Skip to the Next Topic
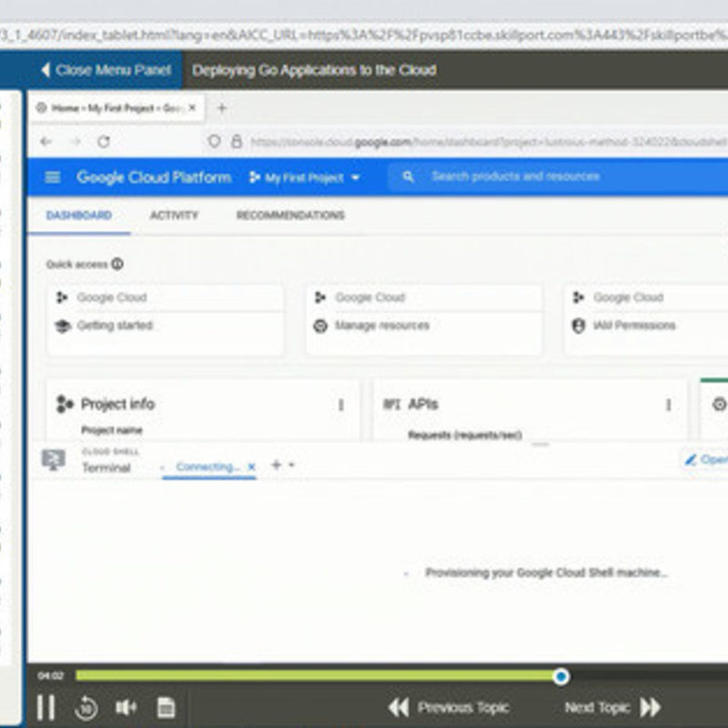The image size is (728, 728). [612, 708]
